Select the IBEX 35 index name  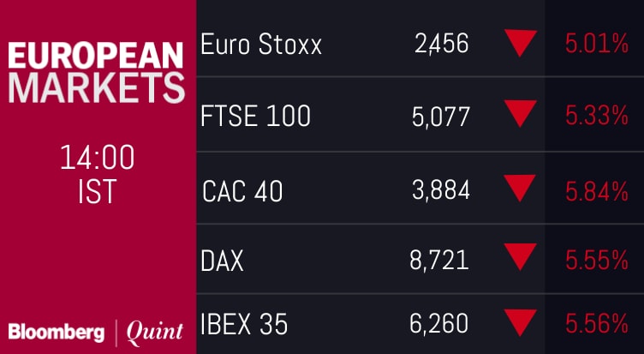pos(244,325)
